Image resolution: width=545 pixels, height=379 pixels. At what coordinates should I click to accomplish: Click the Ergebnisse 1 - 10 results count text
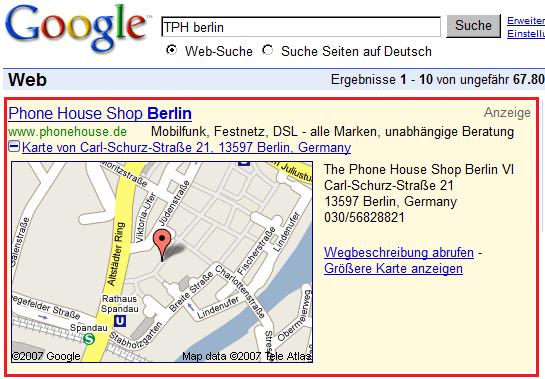[438, 79]
